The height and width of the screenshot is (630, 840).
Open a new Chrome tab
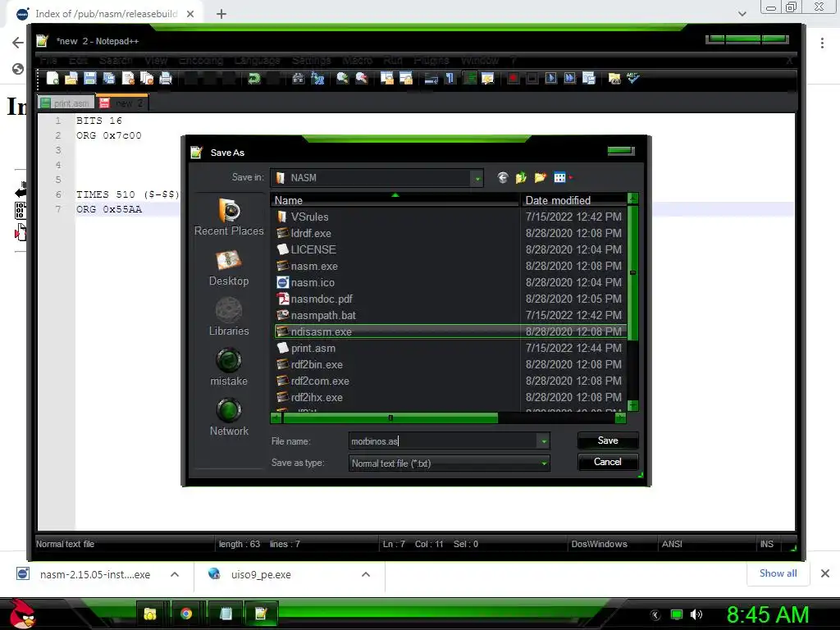221,14
